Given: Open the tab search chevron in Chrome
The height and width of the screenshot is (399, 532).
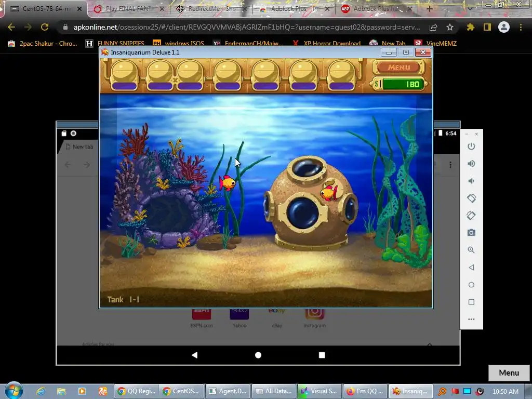Looking at the screenshot, I should tap(470, 8).
